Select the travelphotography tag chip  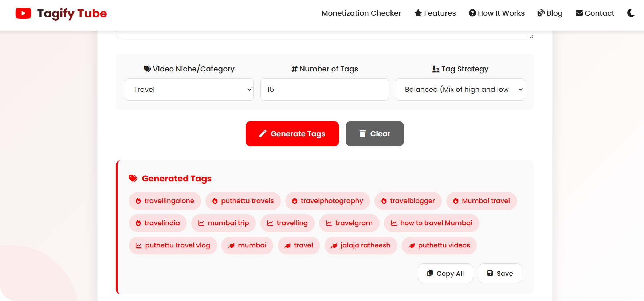pyautogui.click(x=327, y=201)
